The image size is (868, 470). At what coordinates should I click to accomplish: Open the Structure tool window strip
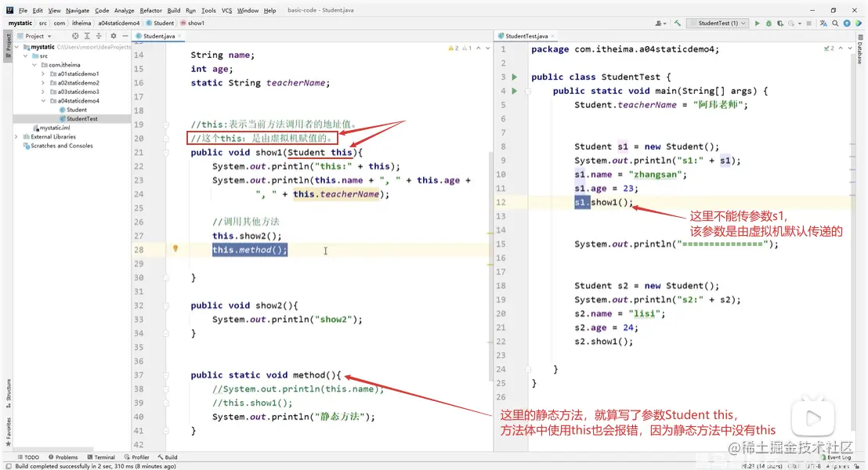click(x=9, y=393)
